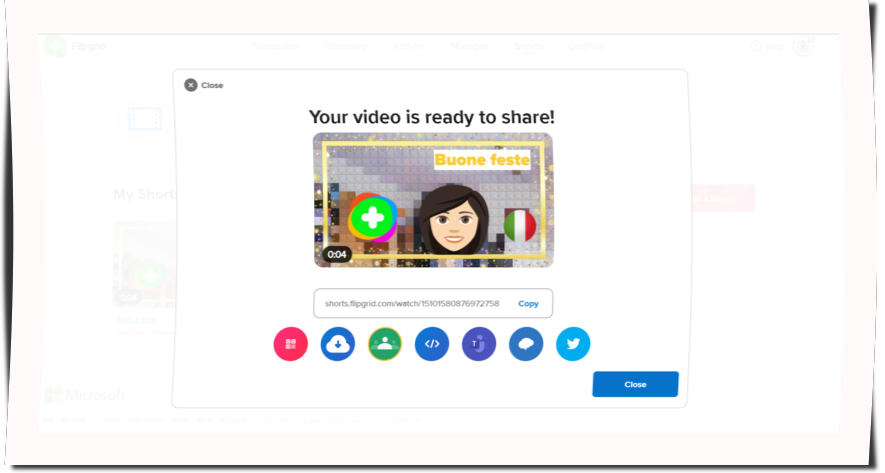Select the shorts.flipgrid.com URL field

(x=411, y=303)
